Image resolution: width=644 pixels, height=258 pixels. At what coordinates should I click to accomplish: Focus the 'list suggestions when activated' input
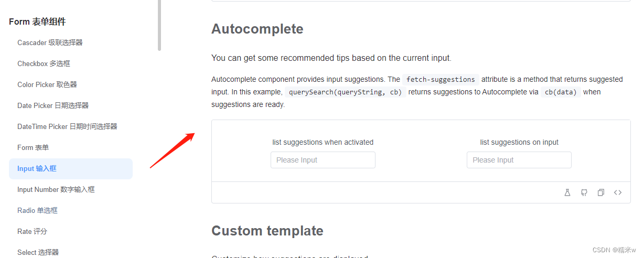tap(323, 160)
